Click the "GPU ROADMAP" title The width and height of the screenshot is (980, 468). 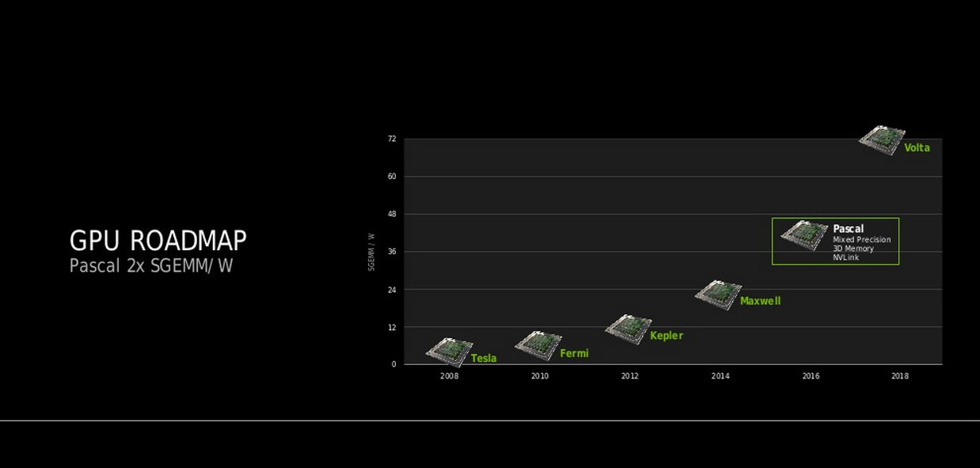(158, 240)
